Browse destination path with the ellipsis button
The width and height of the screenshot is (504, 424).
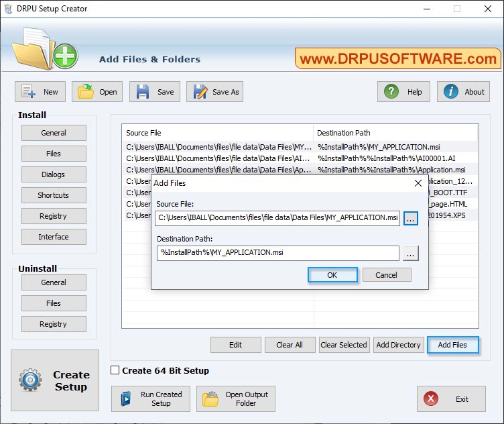pos(410,254)
